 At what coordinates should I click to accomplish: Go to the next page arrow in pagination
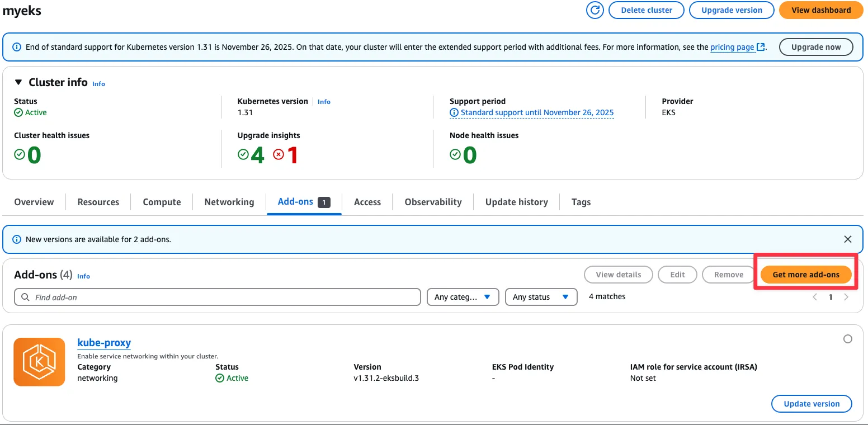(x=846, y=297)
